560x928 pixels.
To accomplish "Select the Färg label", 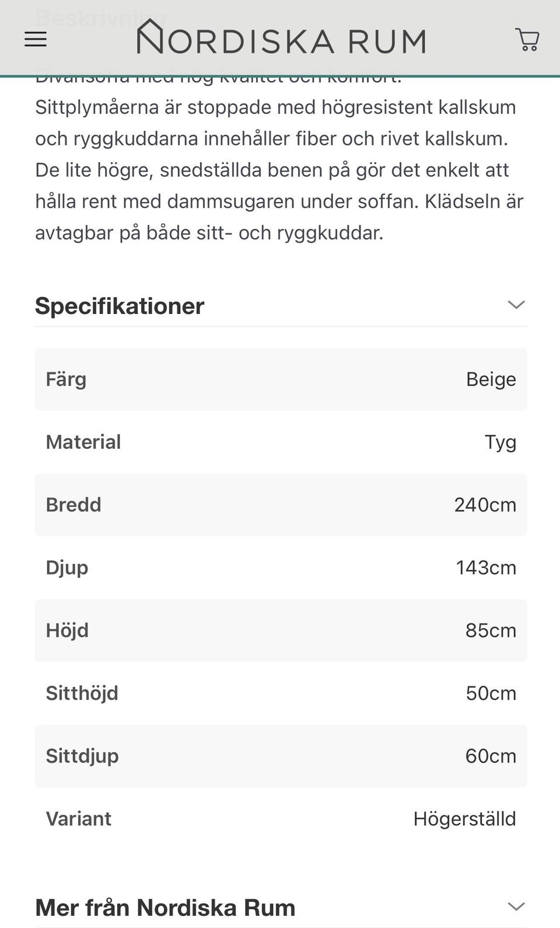I will (x=66, y=379).
